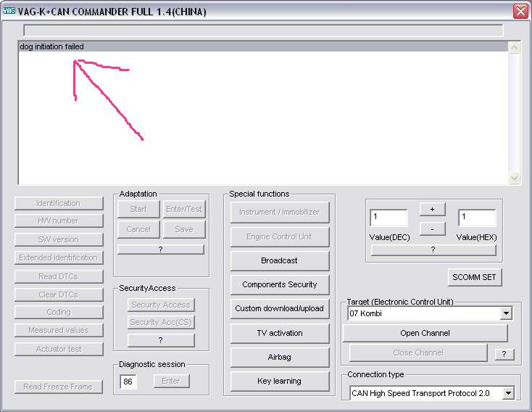This screenshot has height=412, width=532.
Task: Click the Broadcast button
Action: point(280,260)
